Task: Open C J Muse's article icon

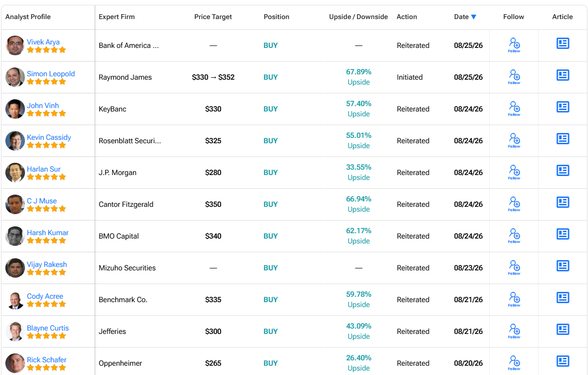Action: [563, 202]
